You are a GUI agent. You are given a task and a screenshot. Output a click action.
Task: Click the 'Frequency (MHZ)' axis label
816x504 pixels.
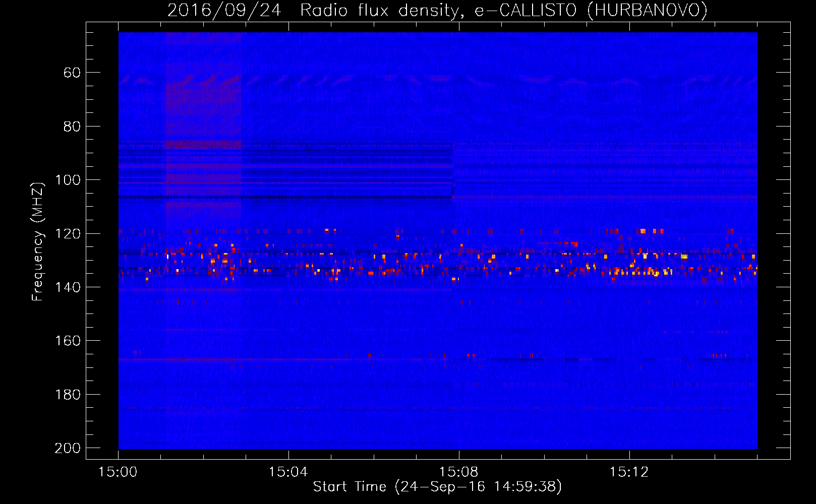point(38,241)
